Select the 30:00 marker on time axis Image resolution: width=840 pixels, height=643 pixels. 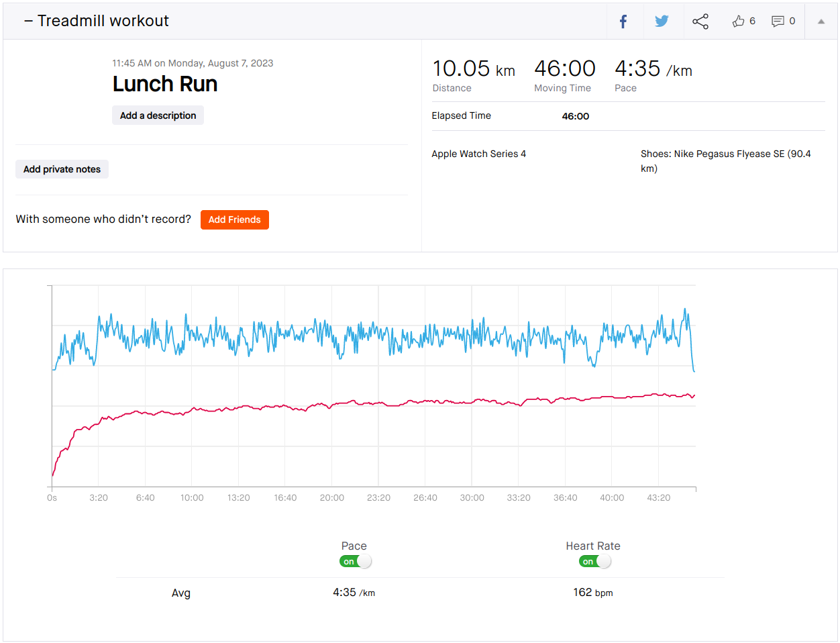472,498
